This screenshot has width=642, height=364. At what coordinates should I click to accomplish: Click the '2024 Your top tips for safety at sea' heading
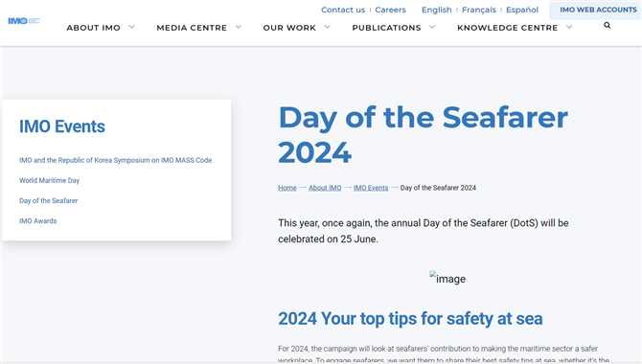[410, 319]
